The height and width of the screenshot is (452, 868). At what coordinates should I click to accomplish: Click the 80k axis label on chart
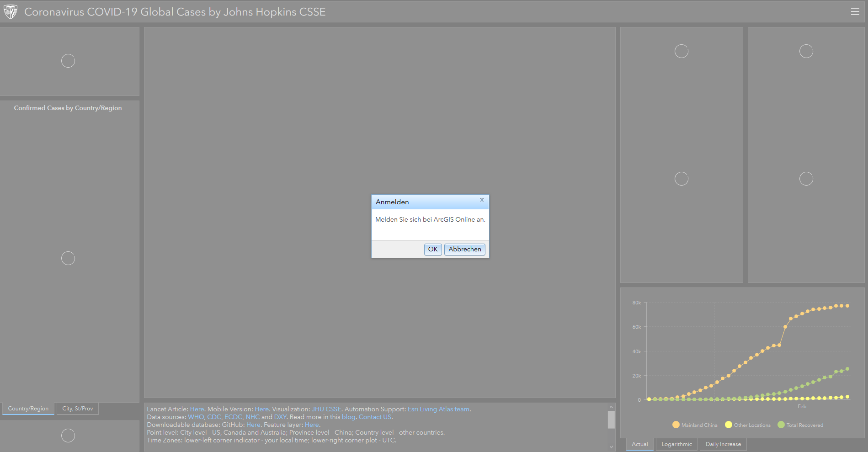point(636,303)
